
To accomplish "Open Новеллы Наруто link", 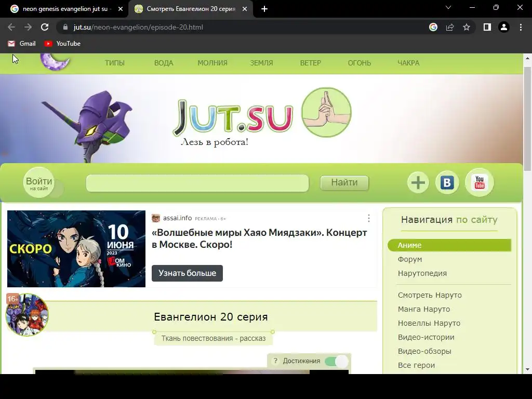I will click(x=429, y=323).
